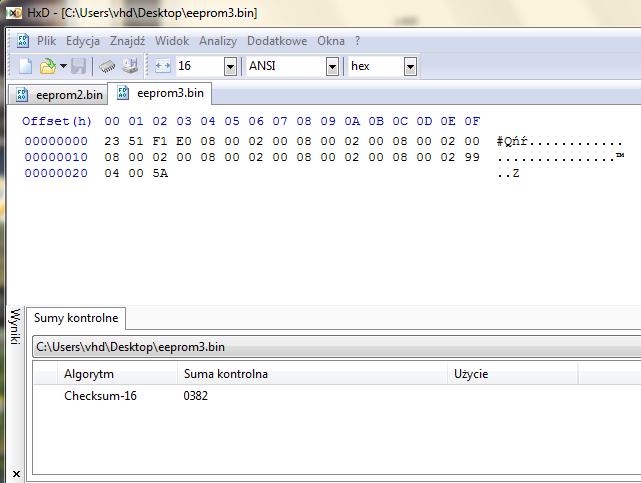
Task: Expand the Open file dropdown arrow
Action: point(63,66)
